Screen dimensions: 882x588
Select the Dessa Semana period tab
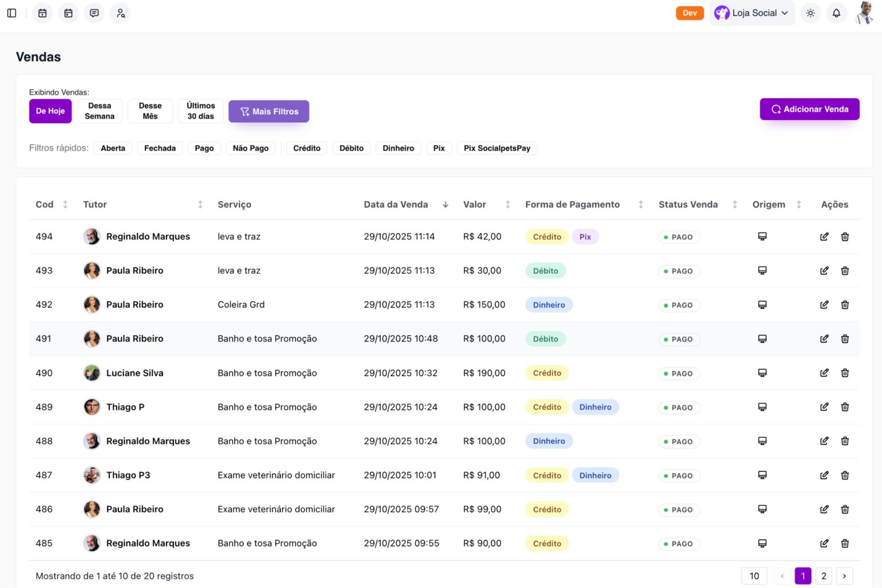coord(99,111)
